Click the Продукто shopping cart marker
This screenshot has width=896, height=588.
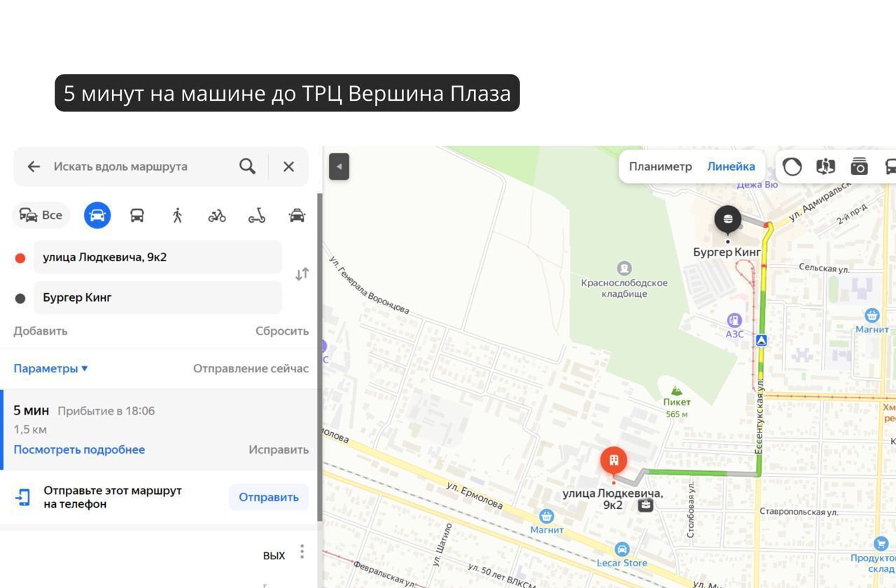[x=881, y=543]
